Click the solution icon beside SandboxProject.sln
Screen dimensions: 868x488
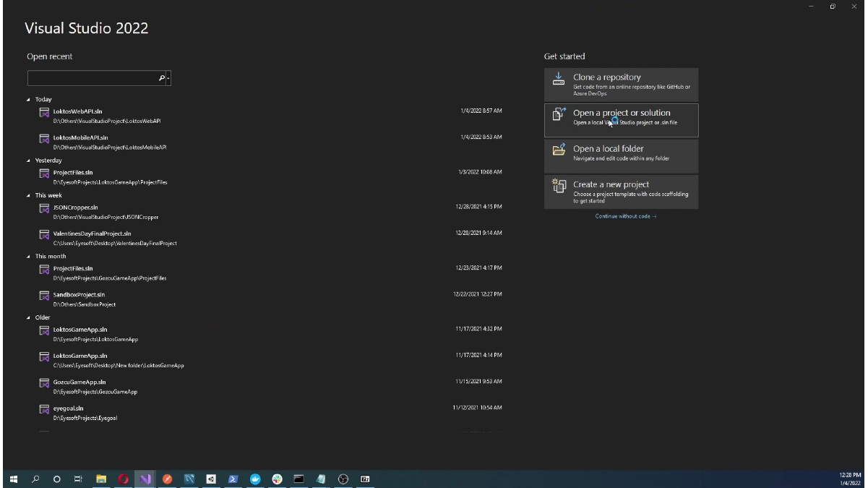coord(44,296)
